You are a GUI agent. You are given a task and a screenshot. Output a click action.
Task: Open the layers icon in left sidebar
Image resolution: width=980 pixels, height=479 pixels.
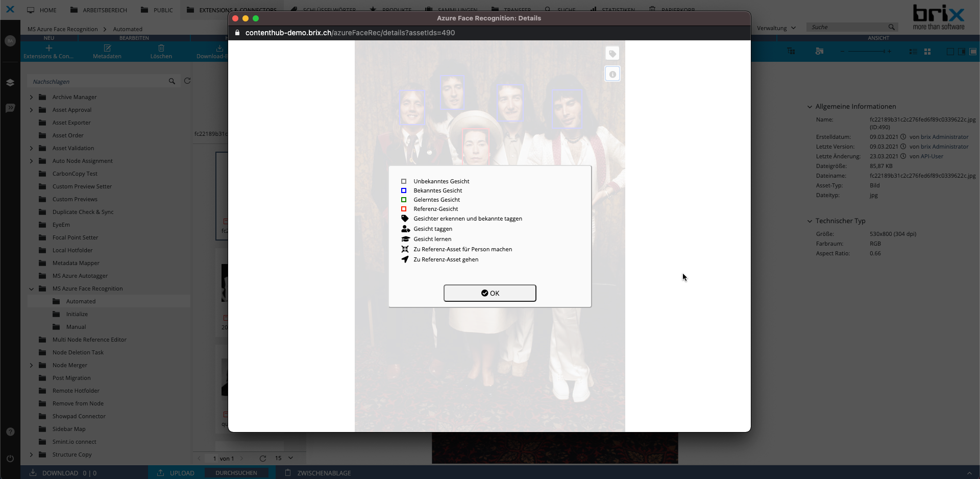click(x=10, y=83)
